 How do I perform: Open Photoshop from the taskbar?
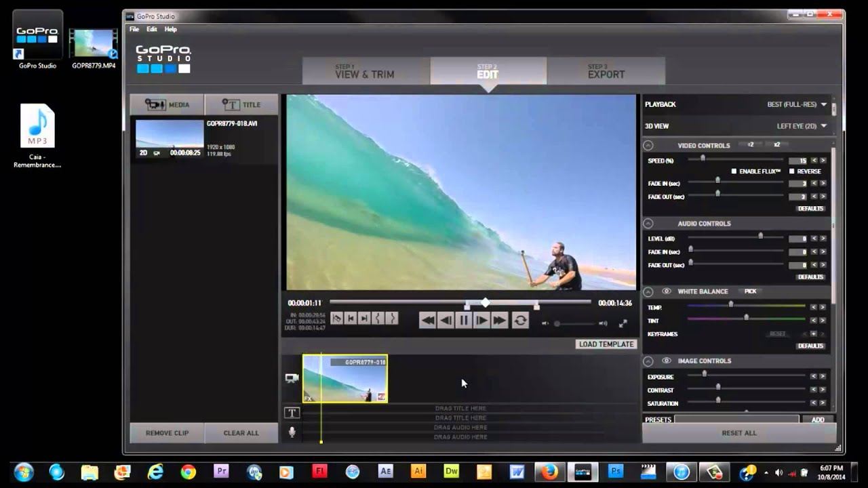[x=616, y=472]
